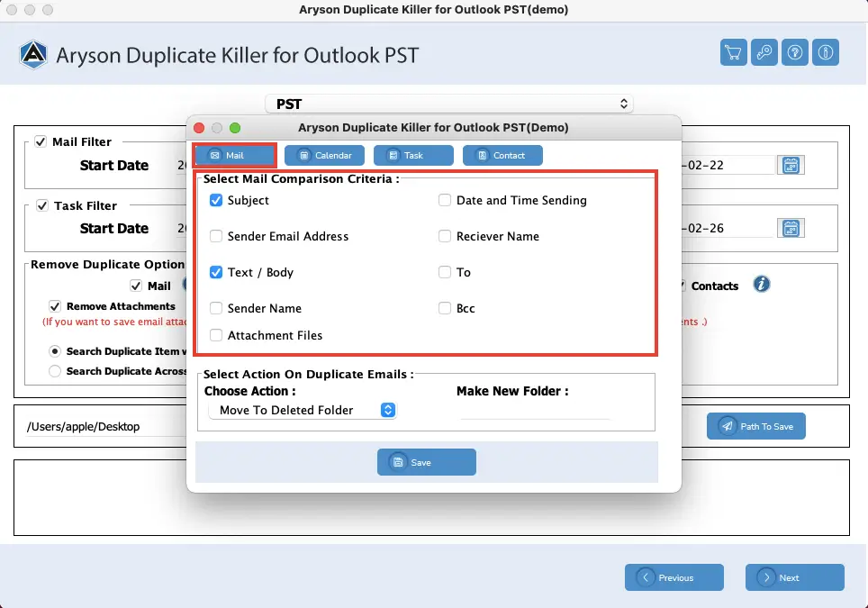Viewport: 868px width, 608px height.
Task: Switch to the Contact tab
Action: point(502,156)
